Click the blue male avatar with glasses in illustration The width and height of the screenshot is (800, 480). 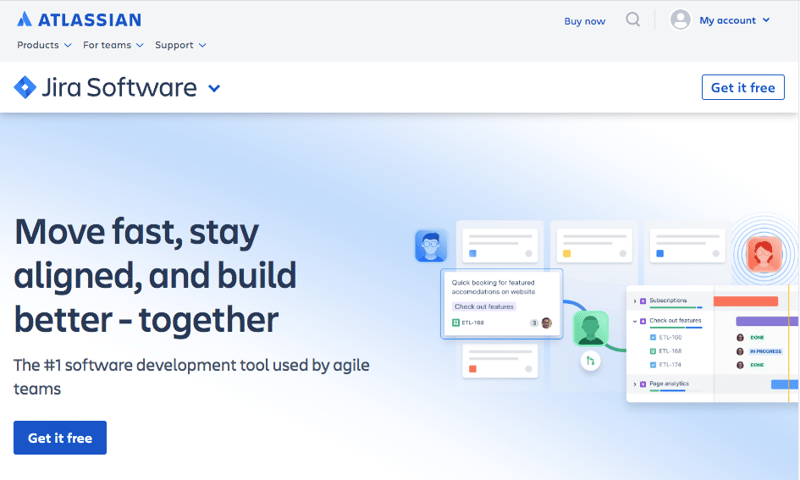431,246
